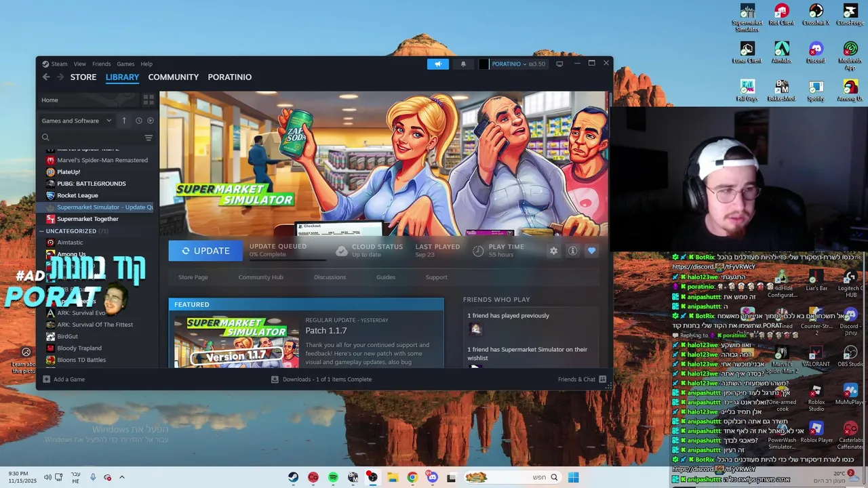Open Lunar Client desktop icon

(x=747, y=53)
